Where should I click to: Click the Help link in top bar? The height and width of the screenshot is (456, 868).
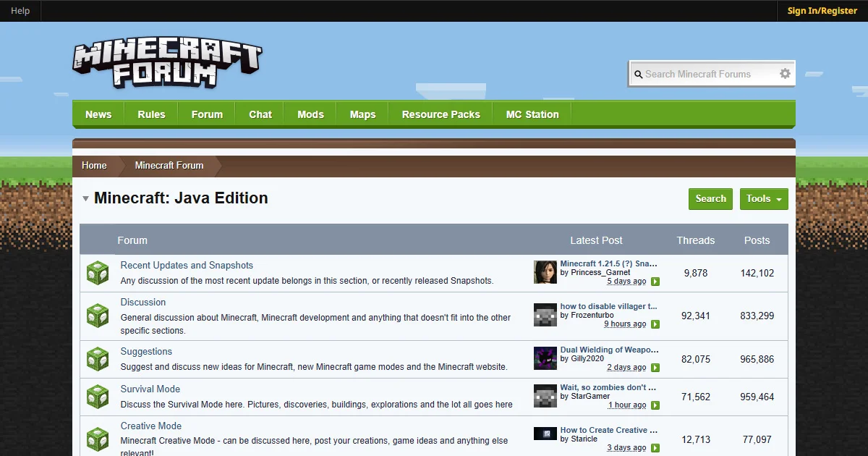(20, 11)
